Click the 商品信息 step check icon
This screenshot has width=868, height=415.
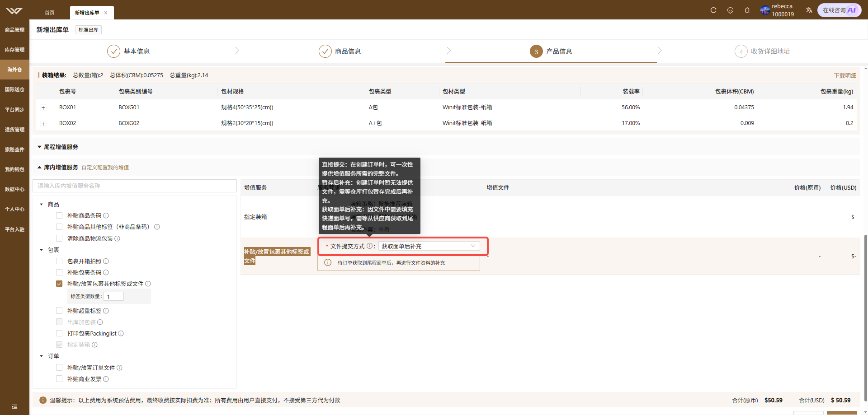[325, 51]
